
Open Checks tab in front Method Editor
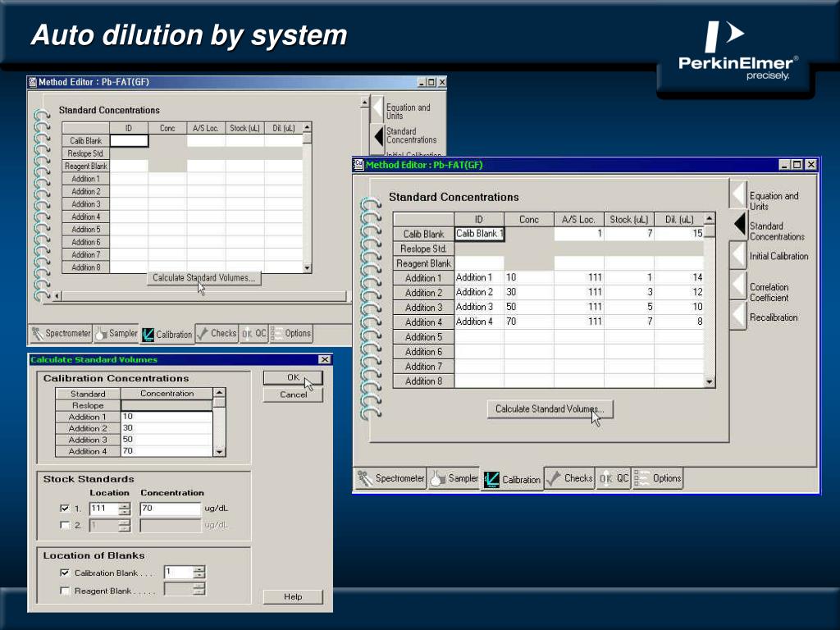point(569,478)
